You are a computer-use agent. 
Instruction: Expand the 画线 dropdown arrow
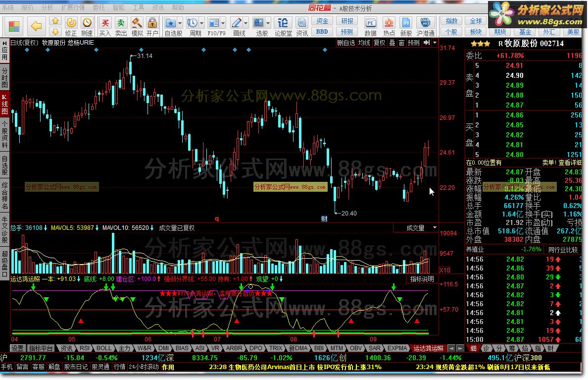[245, 23]
